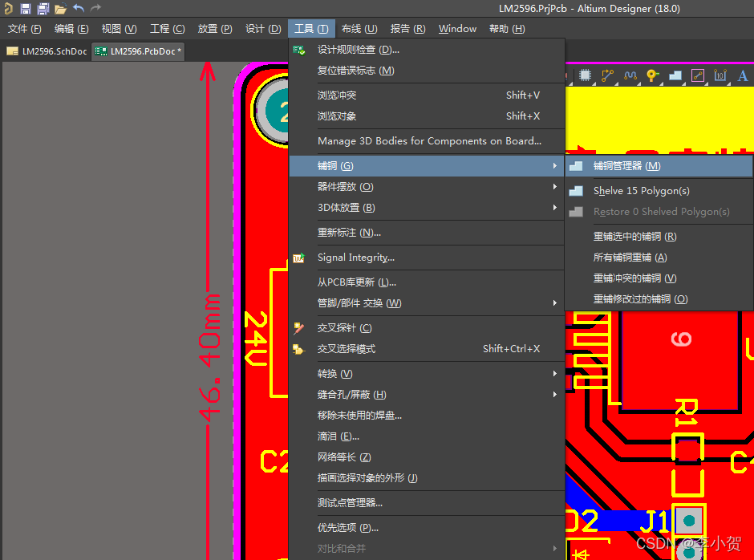Choose 重铺选中的铺铜 (R)
754x560 pixels.
pos(659,237)
